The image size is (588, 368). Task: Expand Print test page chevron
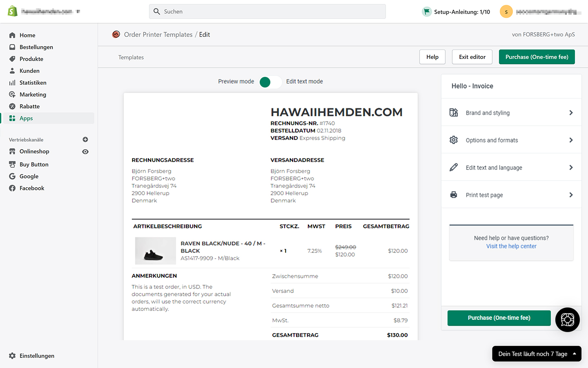tap(571, 195)
